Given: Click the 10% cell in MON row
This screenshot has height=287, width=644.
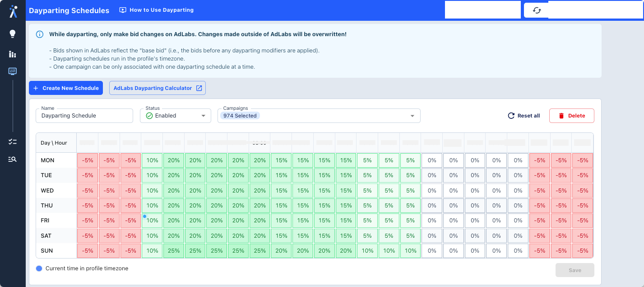Looking at the screenshot, I should coord(152,160).
